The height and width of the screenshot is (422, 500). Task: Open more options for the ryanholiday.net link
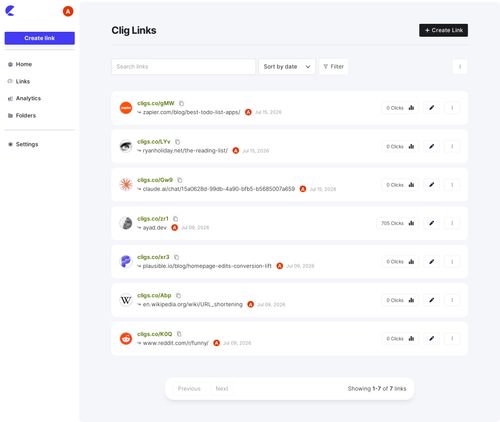tap(452, 146)
